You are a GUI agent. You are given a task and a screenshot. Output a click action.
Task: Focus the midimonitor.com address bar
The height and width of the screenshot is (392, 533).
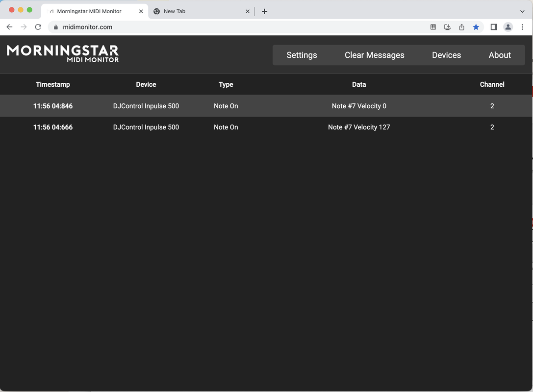click(x=238, y=27)
